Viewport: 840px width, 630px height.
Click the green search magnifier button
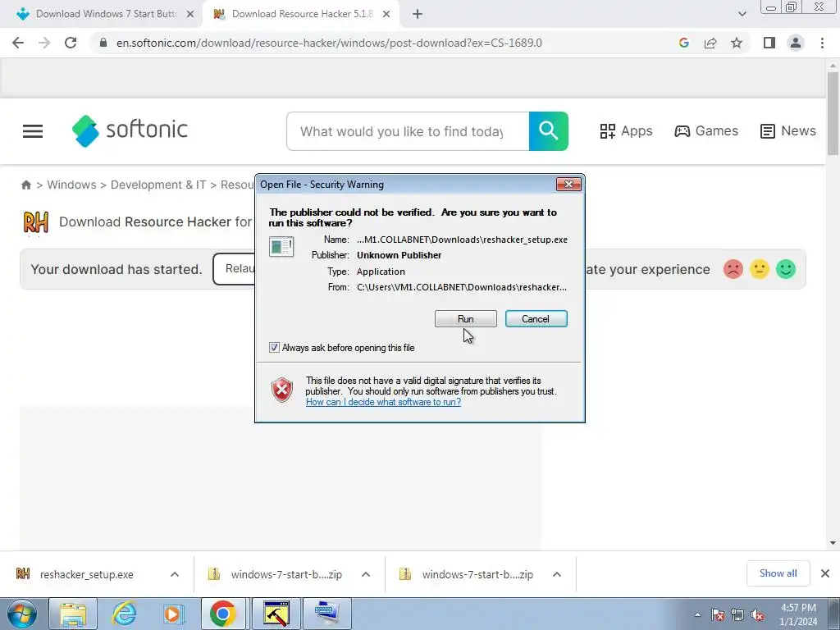(x=549, y=131)
